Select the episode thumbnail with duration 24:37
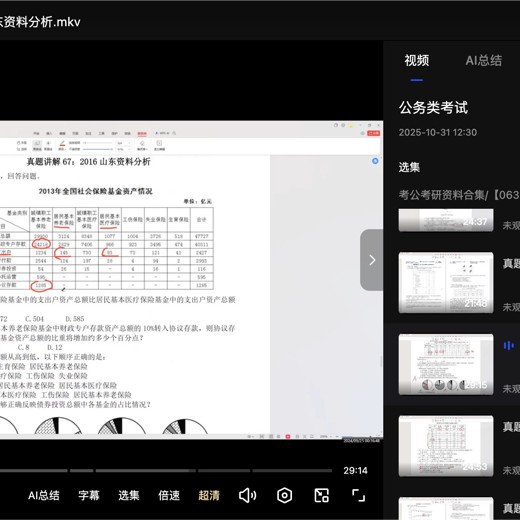 tap(446, 220)
